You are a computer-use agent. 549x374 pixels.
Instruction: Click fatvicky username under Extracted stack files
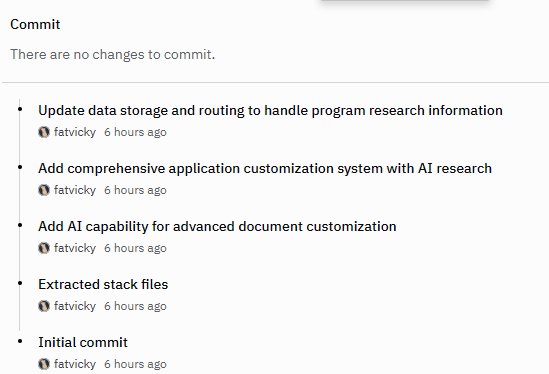[75, 306]
